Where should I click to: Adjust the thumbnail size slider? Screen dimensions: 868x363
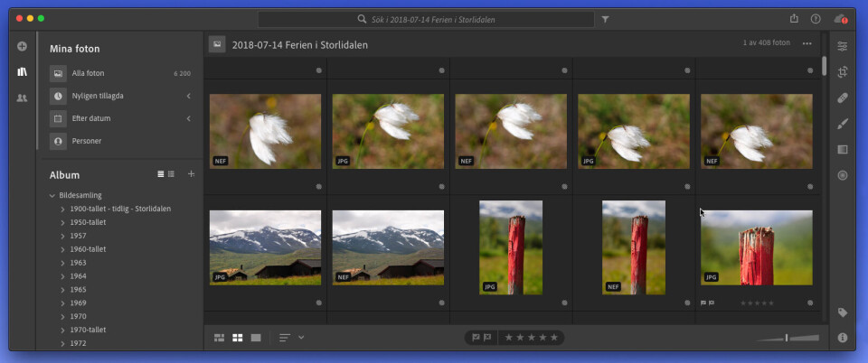[788, 338]
